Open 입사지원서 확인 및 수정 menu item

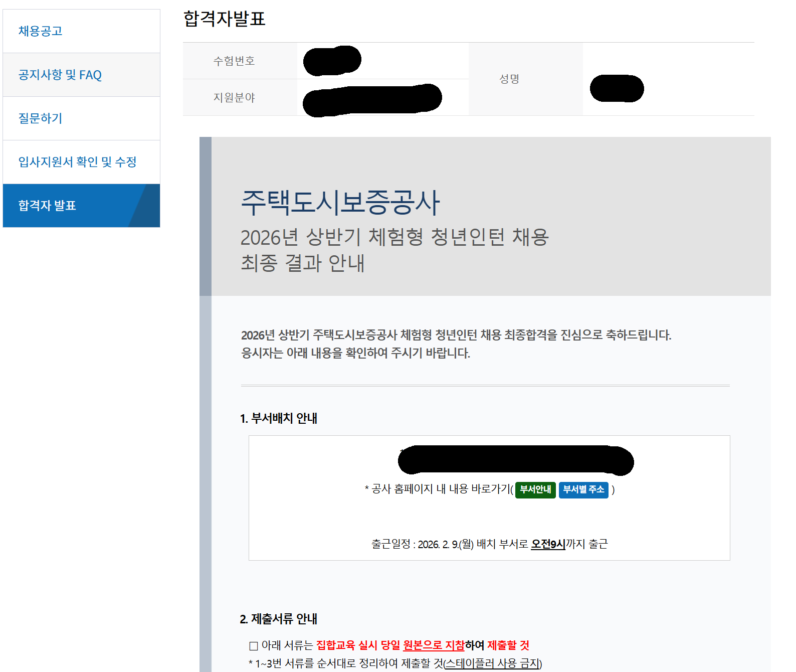click(x=77, y=162)
